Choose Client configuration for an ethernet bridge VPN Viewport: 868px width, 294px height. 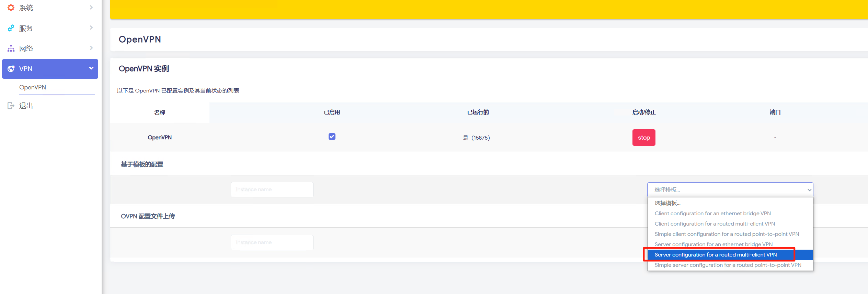click(712, 214)
